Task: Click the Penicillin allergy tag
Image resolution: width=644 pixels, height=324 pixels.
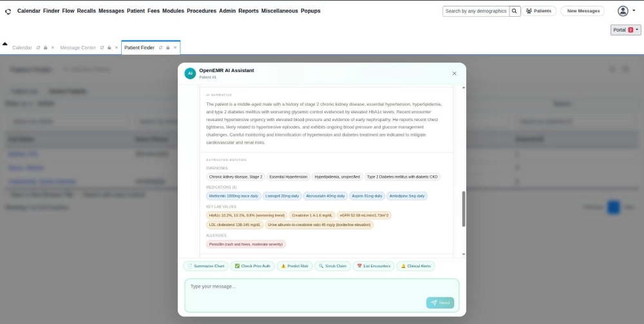Action: click(246, 244)
